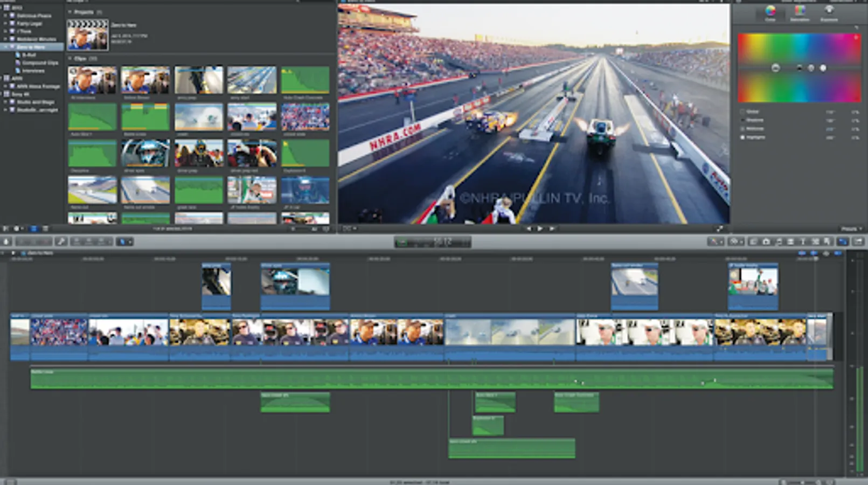
Task: Reset Color Board with curved arrow
Action: (x=856, y=27)
